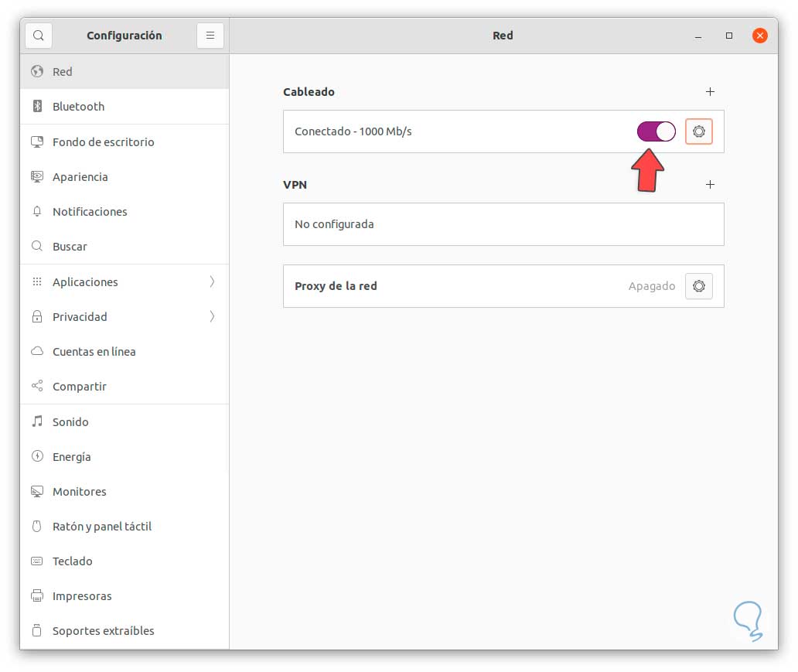The image size is (798, 672).
Task: Open network proxy gear settings
Action: [x=699, y=286]
